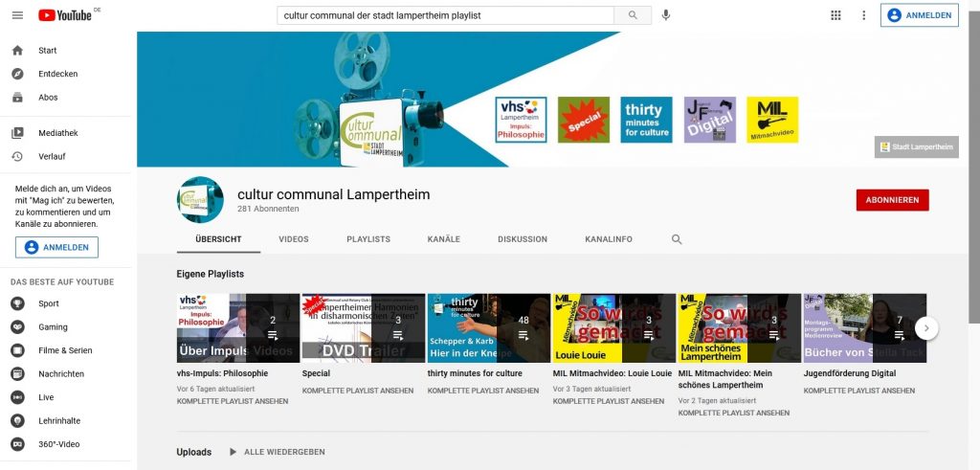Open Mein schönes Lampertheim playlist thumbnail
Screen dimensions: 980x470
tap(740, 328)
